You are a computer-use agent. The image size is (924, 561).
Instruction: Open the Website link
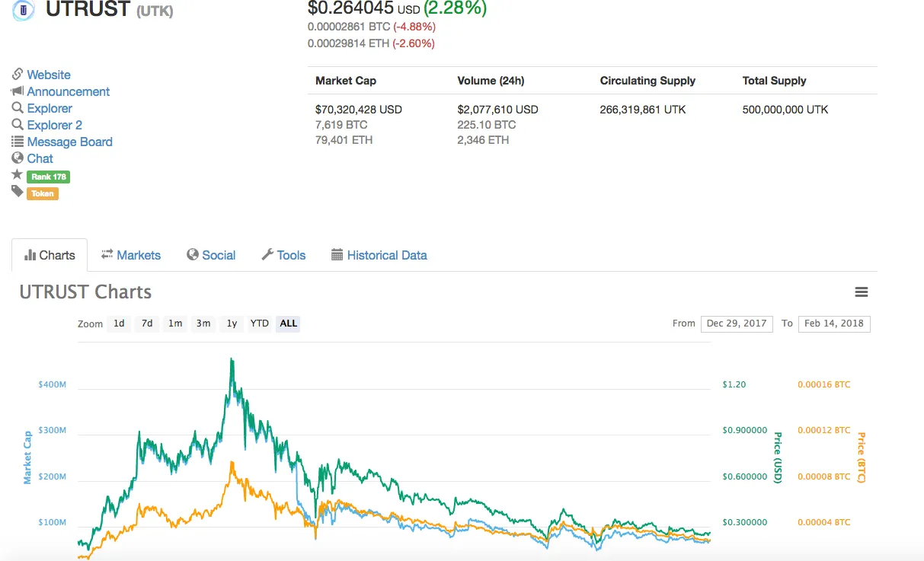49,75
